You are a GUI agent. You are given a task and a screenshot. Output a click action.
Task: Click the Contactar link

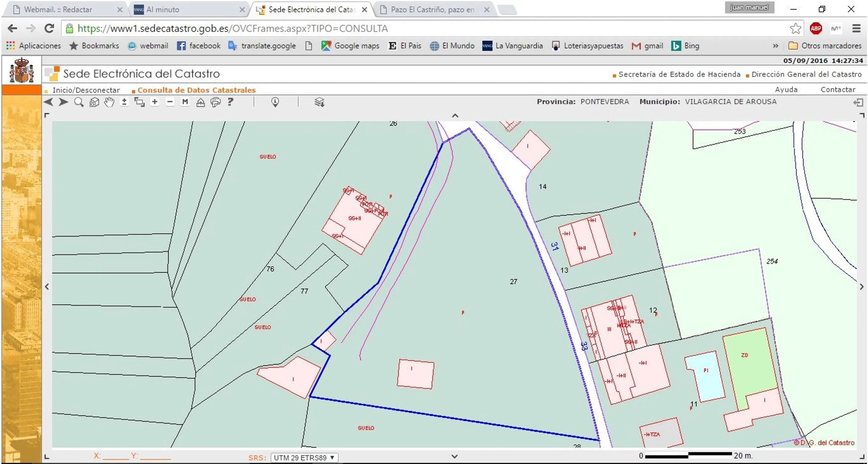point(838,90)
